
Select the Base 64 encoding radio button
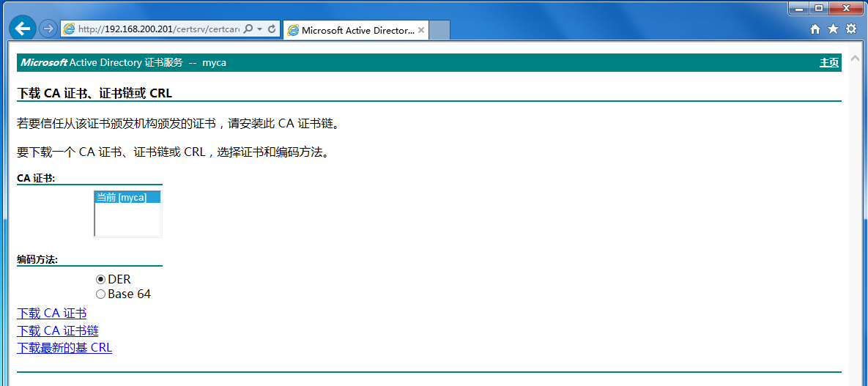click(x=101, y=294)
